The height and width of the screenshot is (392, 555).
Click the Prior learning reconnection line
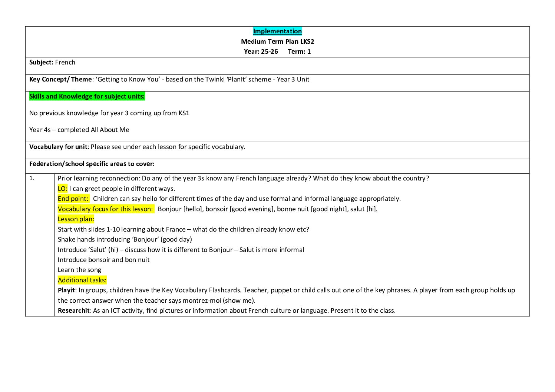(243, 178)
